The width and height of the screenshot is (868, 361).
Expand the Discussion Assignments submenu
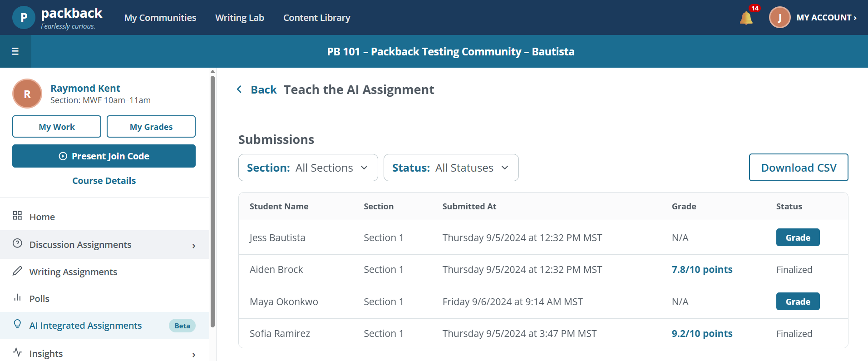coord(194,246)
